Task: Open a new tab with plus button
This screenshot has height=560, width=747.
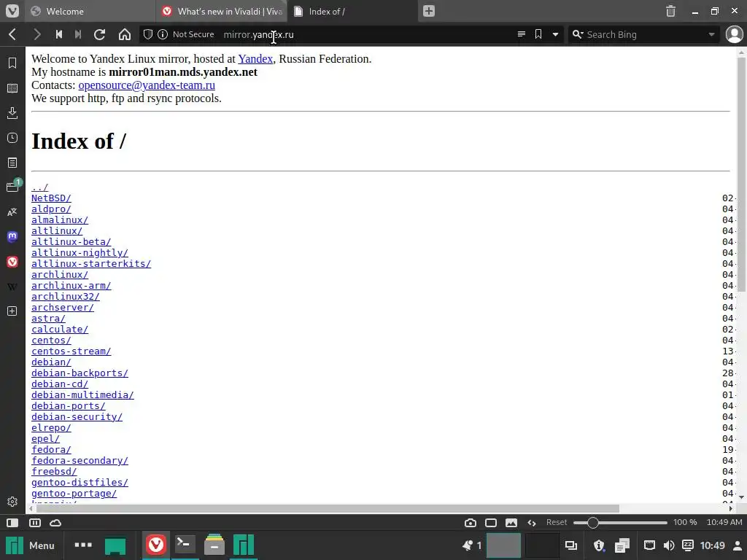Action: pos(429,11)
